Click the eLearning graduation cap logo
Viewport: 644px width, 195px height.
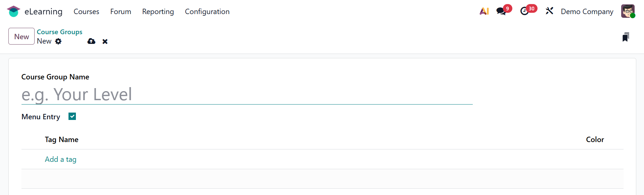pos(13,11)
